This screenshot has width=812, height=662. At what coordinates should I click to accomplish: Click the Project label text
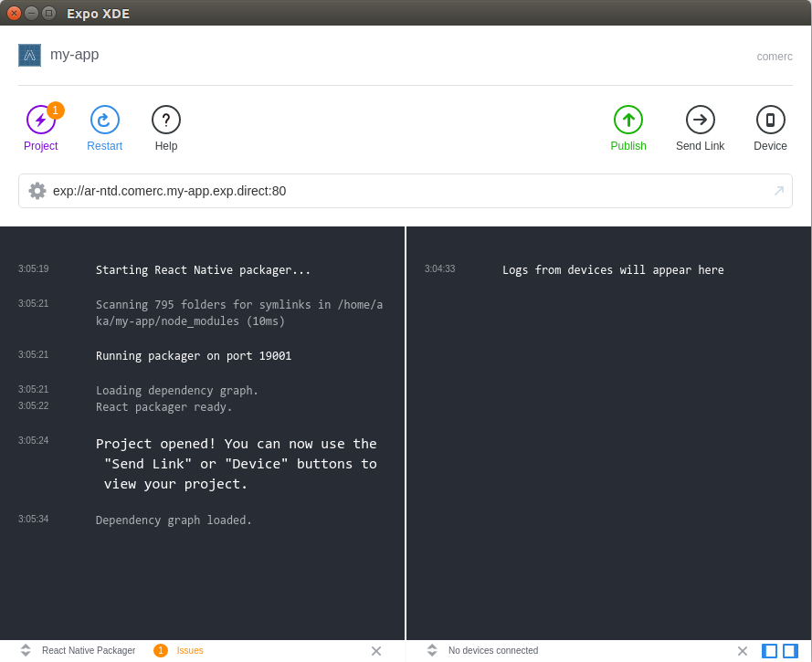(x=41, y=146)
